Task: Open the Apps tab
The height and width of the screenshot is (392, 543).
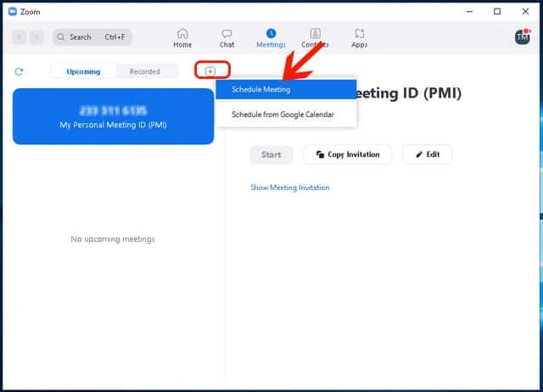Action: (x=359, y=38)
